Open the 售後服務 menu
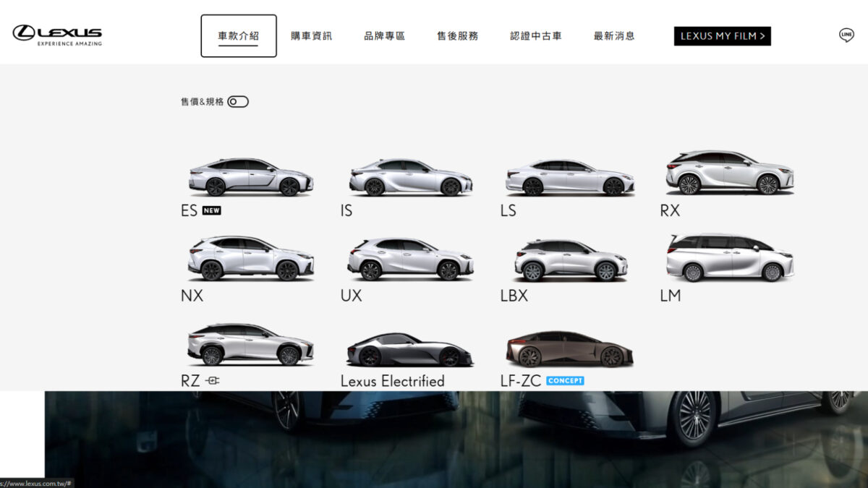Viewport: 868px width, 488px height. (458, 35)
